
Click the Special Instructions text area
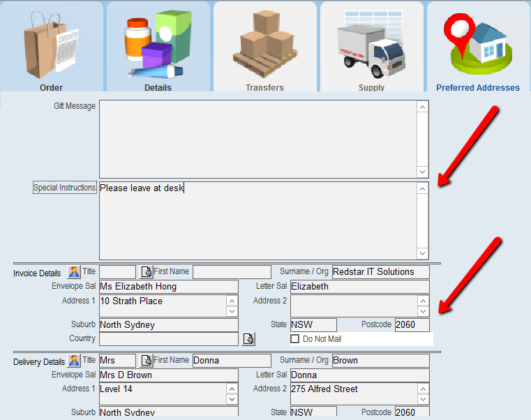[x=258, y=220]
